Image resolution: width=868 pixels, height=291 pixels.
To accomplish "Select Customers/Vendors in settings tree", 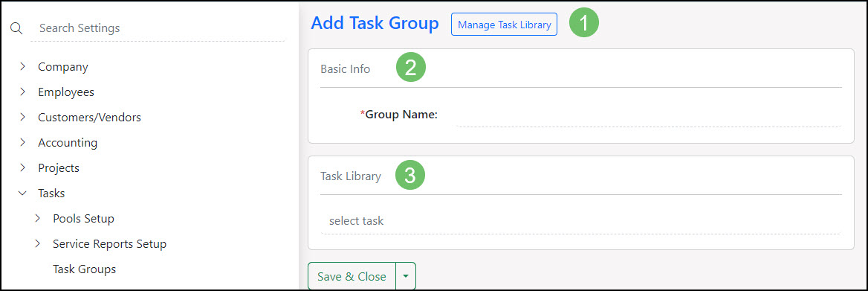I will (89, 118).
